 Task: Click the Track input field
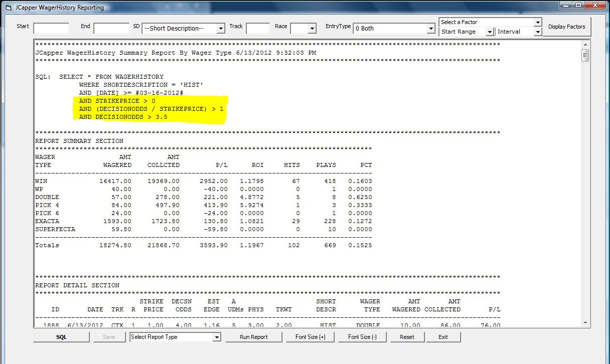click(258, 29)
